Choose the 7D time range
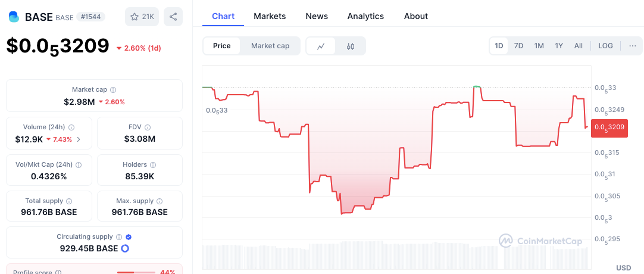Image resolution: width=644 pixels, height=274 pixels. [x=518, y=46]
